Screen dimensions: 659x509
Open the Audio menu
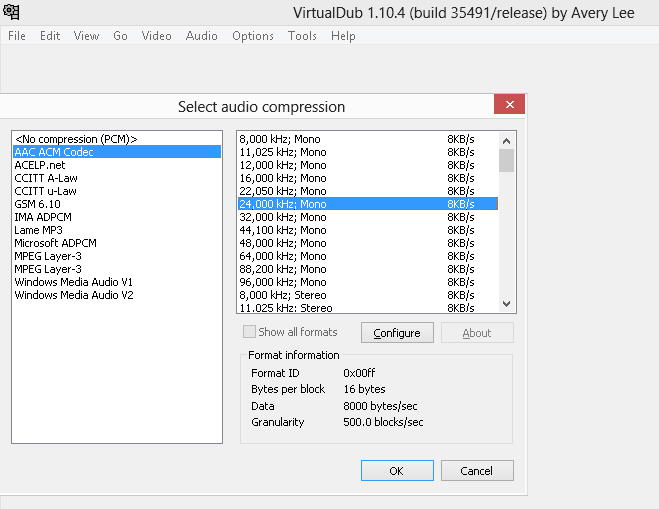click(x=201, y=35)
